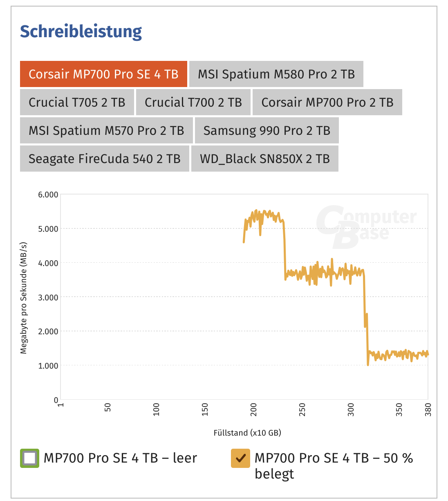The width and height of the screenshot is (448, 501).
Task: Select the Corsair MP700 Pro SE 4 TB benchmark
Action: pos(103,74)
